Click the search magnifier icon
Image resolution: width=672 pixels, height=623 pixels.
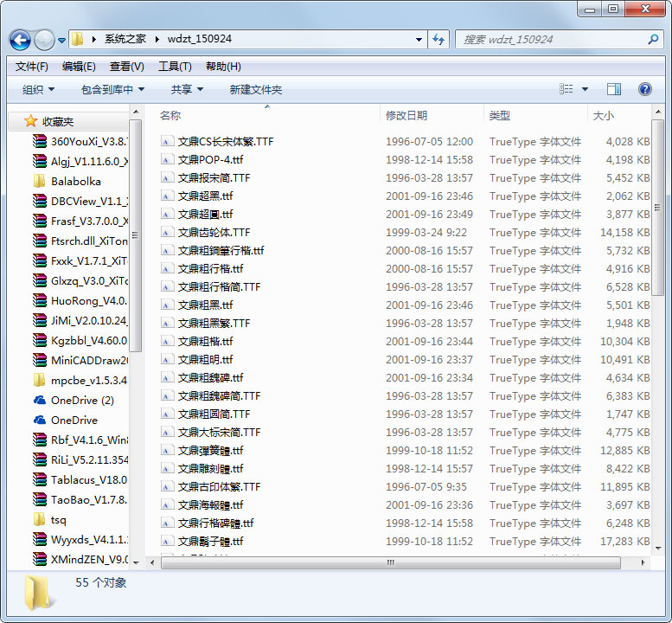click(653, 40)
